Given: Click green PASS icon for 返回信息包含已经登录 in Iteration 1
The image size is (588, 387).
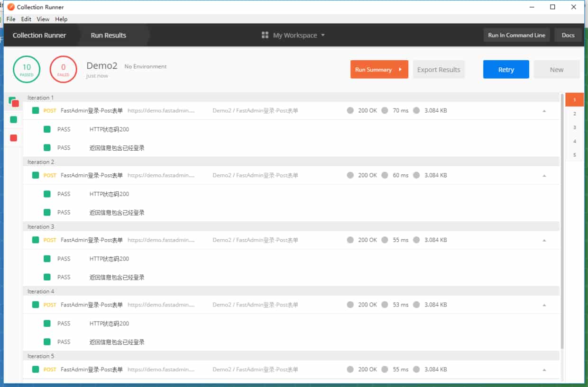Looking at the screenshot, I should (x=47, y=148).
